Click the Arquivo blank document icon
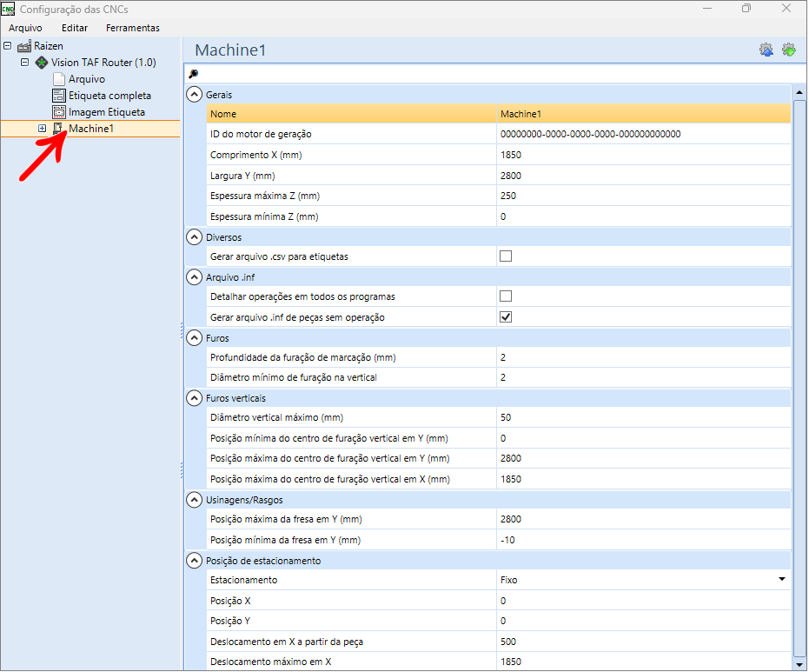Screen dimensions: 809x672 [59, 79]
